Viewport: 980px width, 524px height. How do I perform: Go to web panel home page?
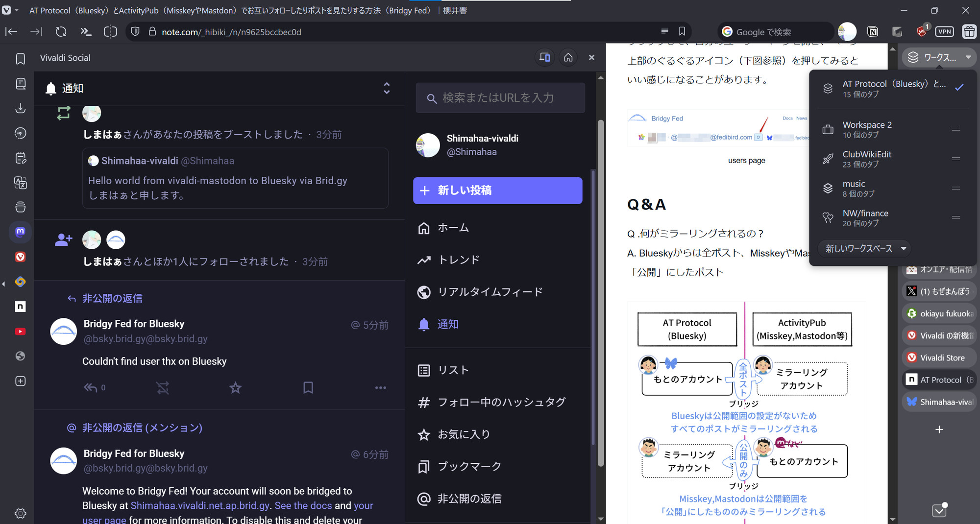(x=568, y=58)
